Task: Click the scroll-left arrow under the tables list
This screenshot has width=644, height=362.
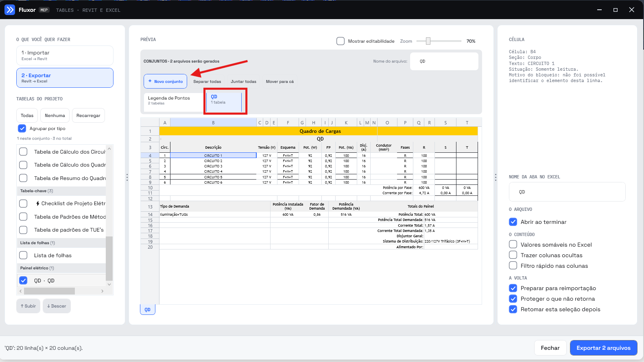Action: click(21, 291)
